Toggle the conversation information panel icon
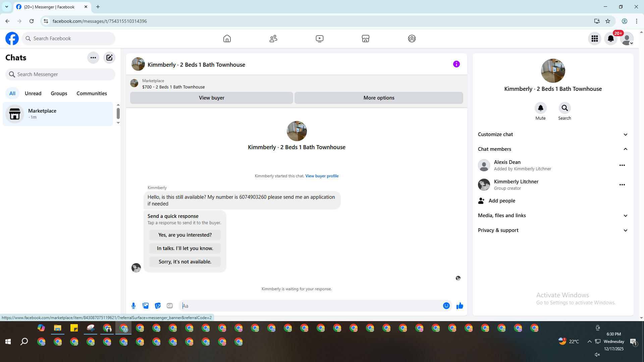Image resolution: width=644 pixels, height=362 pixels. [x=456, y=64]
